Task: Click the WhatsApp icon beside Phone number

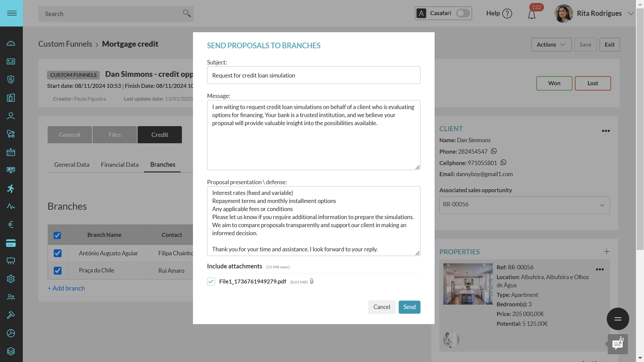Action: [x=494, y=151]
